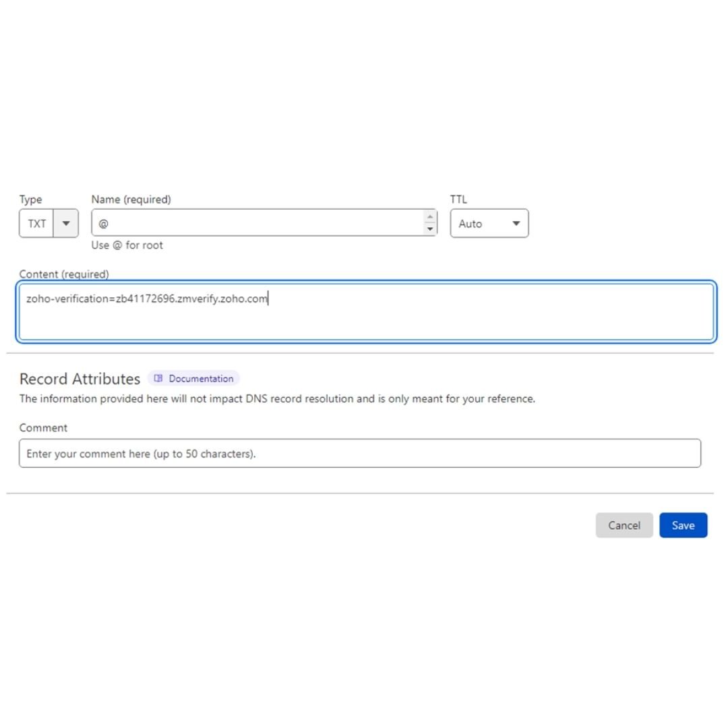Viewport: 728px width, 728px height.
Task: Click the Record Attributes heading
Action: [80, 378]
